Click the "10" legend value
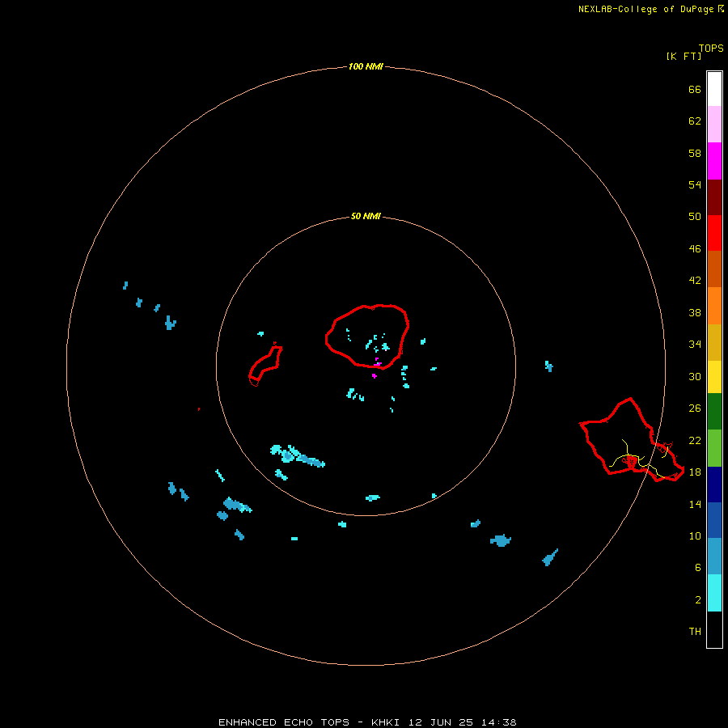 click(x=695, y=536)
